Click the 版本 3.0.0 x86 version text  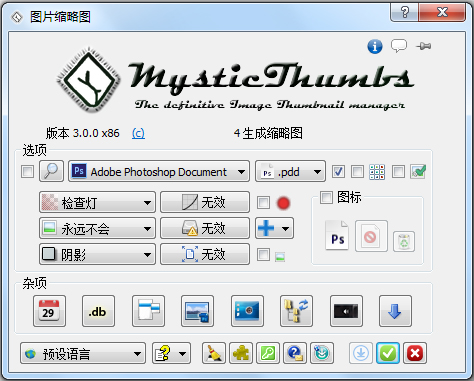click(83, 133)
